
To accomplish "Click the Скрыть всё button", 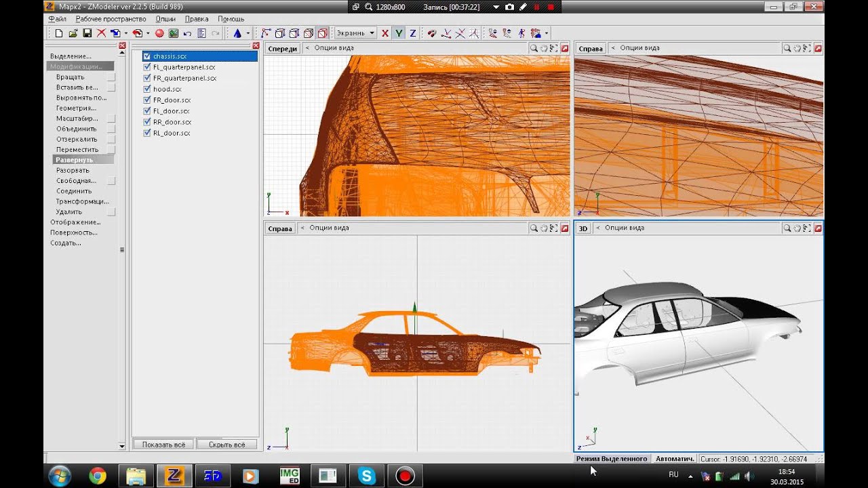I will tap(226, 445).
